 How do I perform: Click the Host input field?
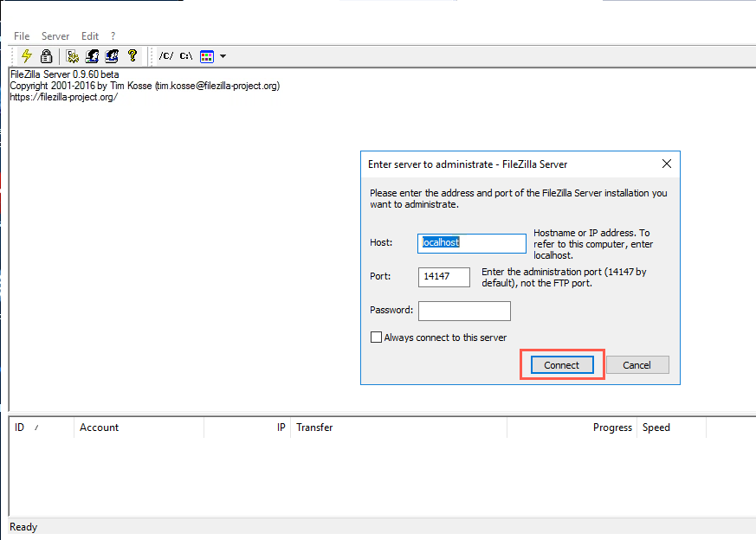click(472, 243)
